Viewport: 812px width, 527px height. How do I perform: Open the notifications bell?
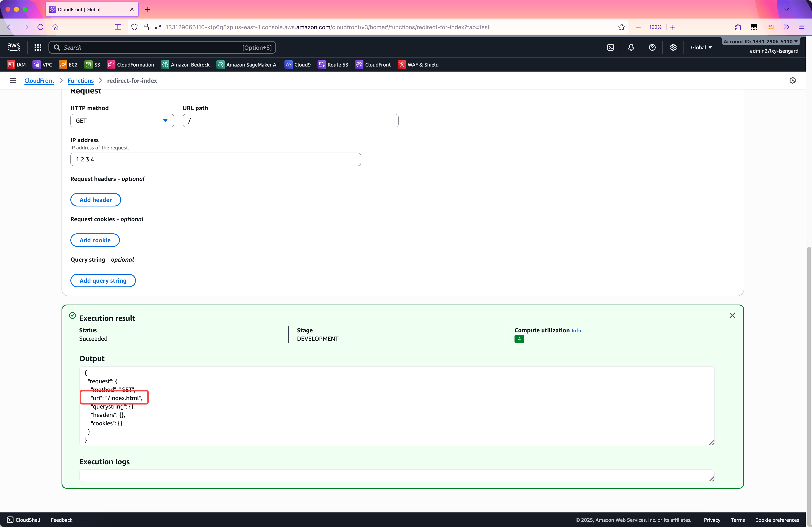coord(631,47)
